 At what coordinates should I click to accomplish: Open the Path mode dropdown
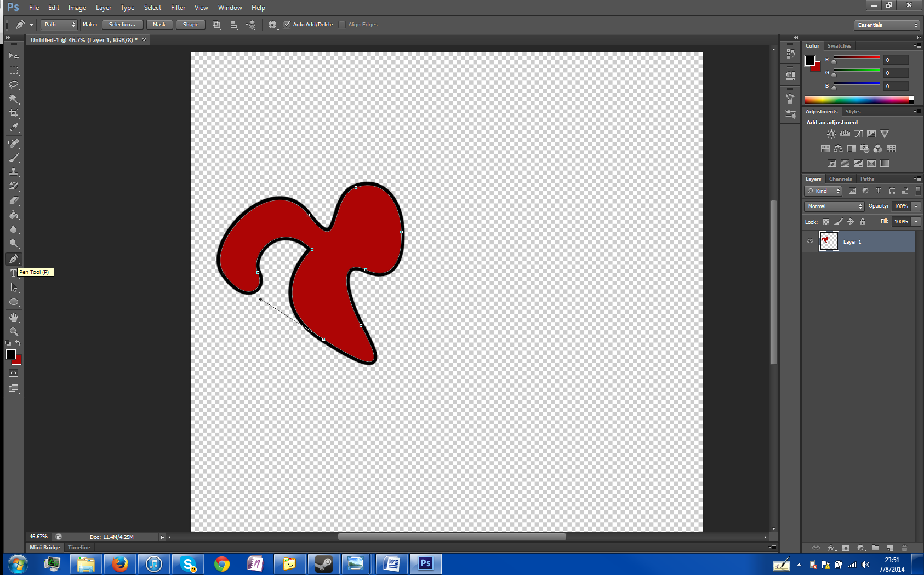click(x=59, y=25)
